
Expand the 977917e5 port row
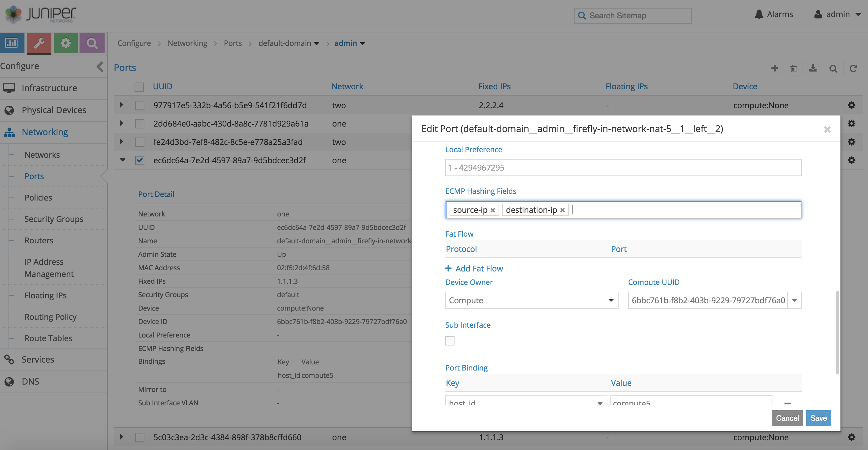tap(121, 105)
